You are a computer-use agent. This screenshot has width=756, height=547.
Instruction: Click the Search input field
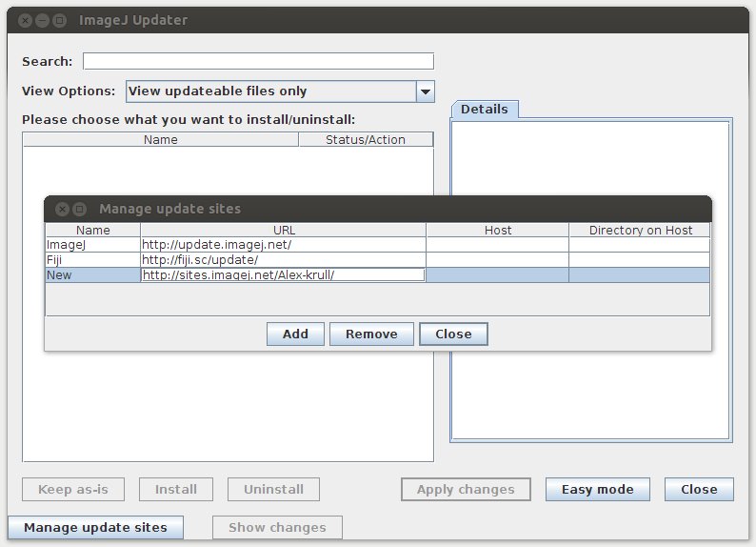(258, 61)
